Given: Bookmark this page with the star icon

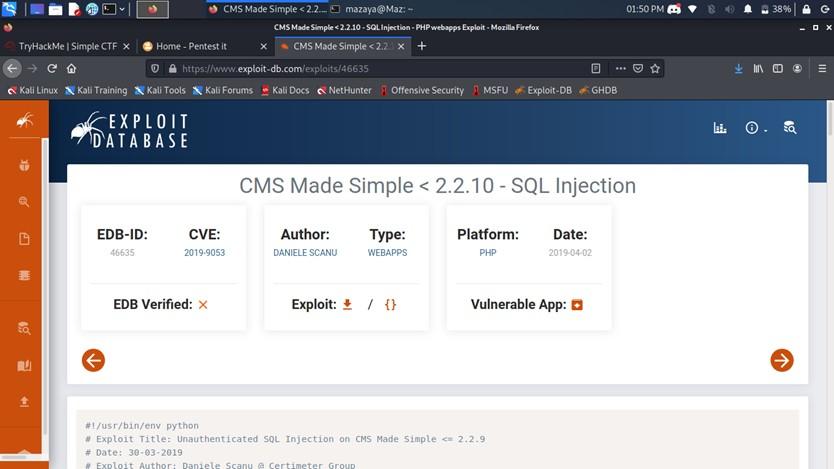Looking at the screenshot, I should [655, 69].
